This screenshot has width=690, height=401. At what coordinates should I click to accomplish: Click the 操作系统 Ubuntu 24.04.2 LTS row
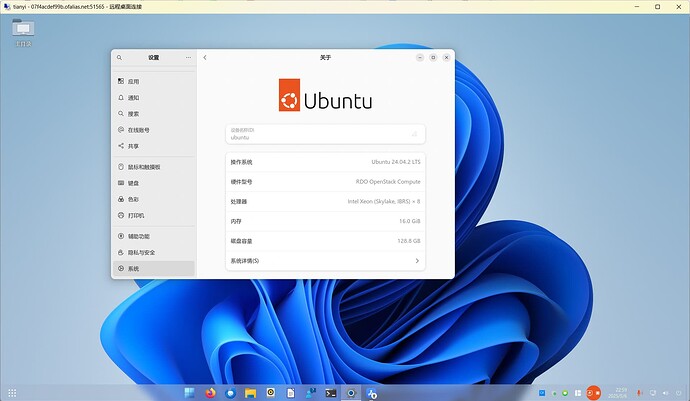pyautogui.click(x=325, y=162)
